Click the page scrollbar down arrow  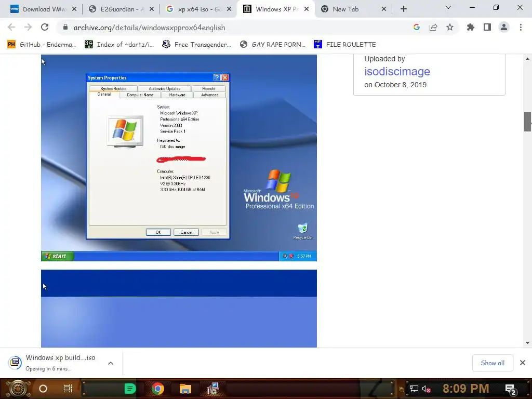527,343
